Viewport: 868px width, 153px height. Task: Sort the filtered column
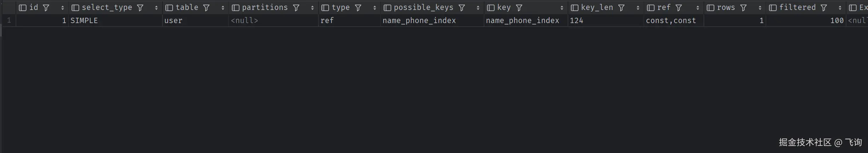click(840, 7)
